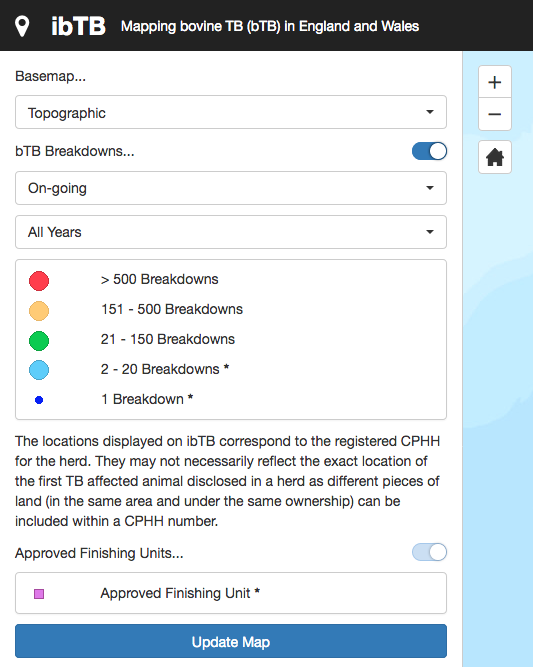Viewport: 533px width, 667px height.
Task: Click the orange 151 - 500 Breakdowns swatch
Action: pyautogui.click(x=39, y=311)
